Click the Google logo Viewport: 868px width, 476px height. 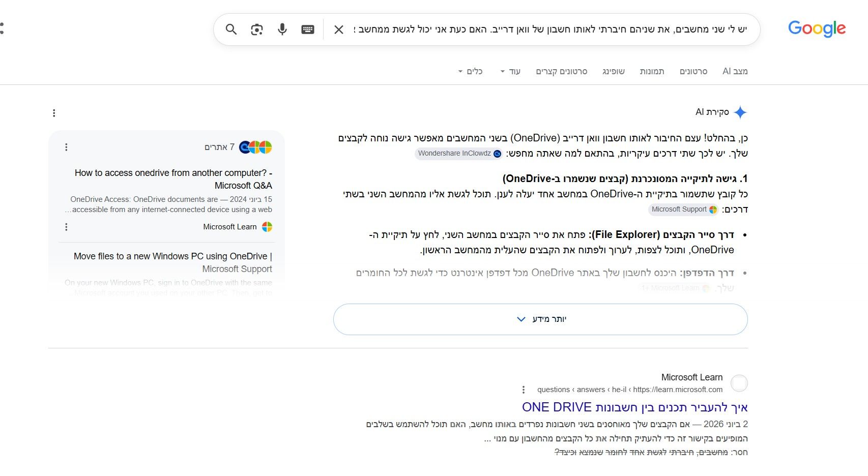(817, 28)
